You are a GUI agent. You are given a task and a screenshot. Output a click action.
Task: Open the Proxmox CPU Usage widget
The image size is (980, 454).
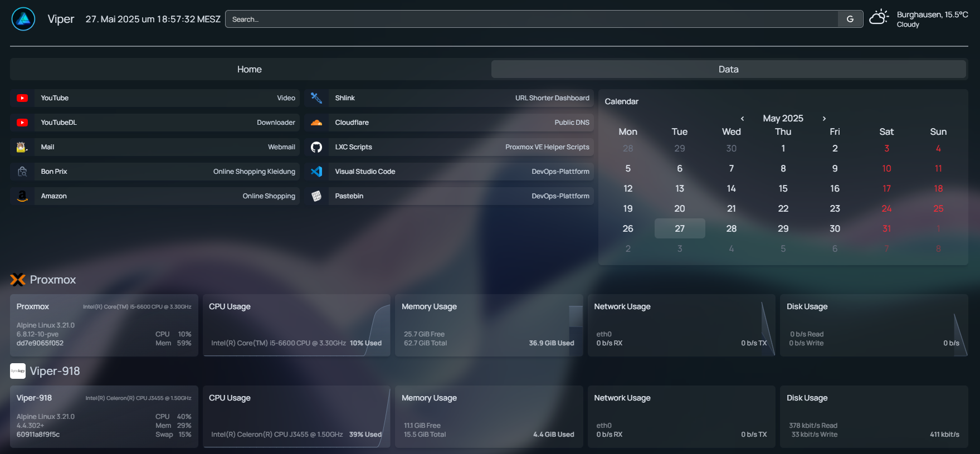(x=296, y=325)
